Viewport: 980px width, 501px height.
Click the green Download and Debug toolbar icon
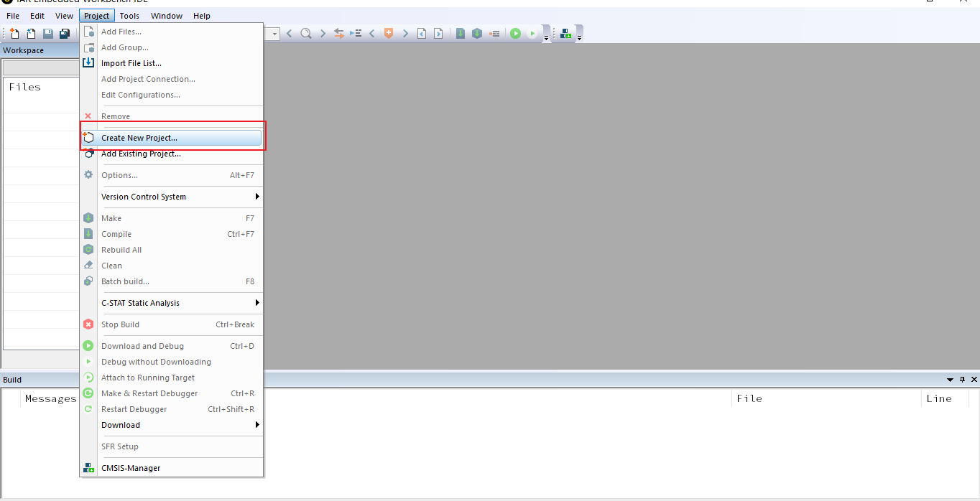(515, 34)
